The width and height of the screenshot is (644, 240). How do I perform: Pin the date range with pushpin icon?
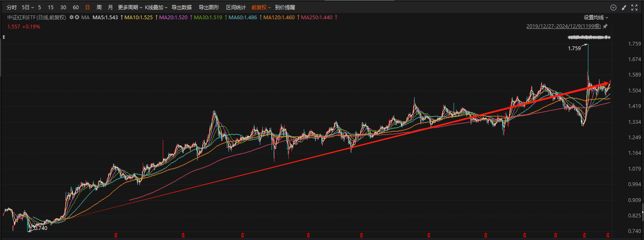point(605,26)
